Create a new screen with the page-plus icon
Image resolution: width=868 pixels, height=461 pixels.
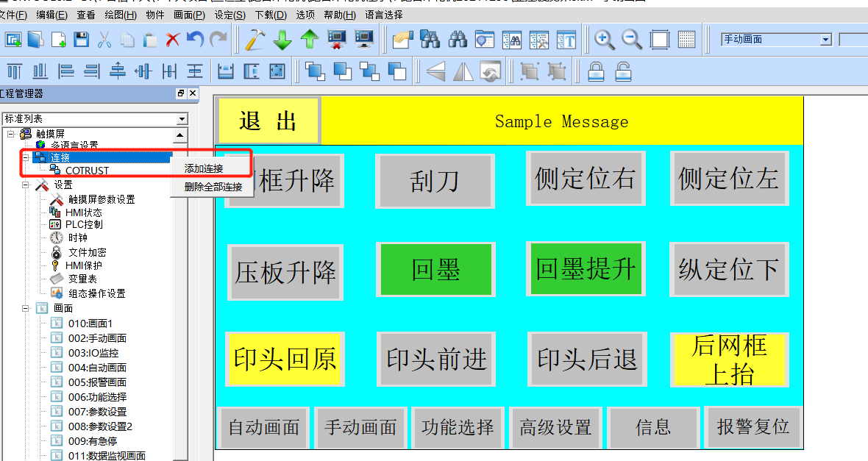59,40
